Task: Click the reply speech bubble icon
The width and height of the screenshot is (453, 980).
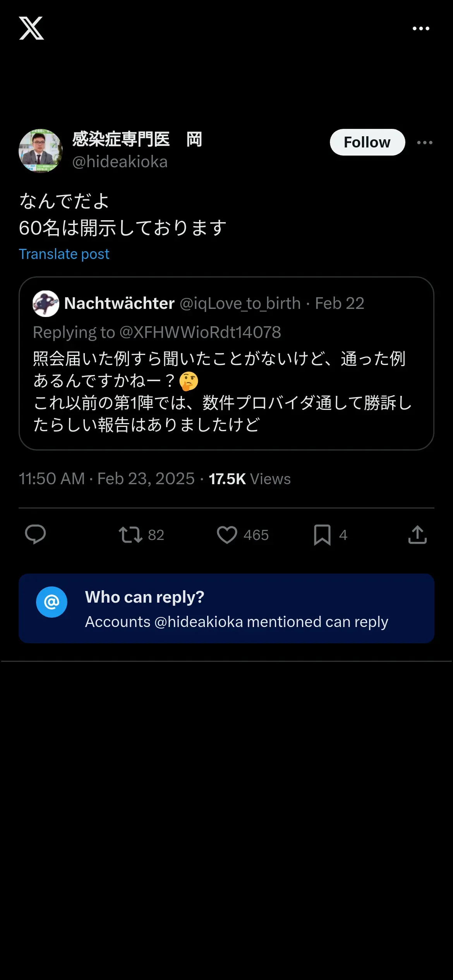Action: click(x=35, y=535)
